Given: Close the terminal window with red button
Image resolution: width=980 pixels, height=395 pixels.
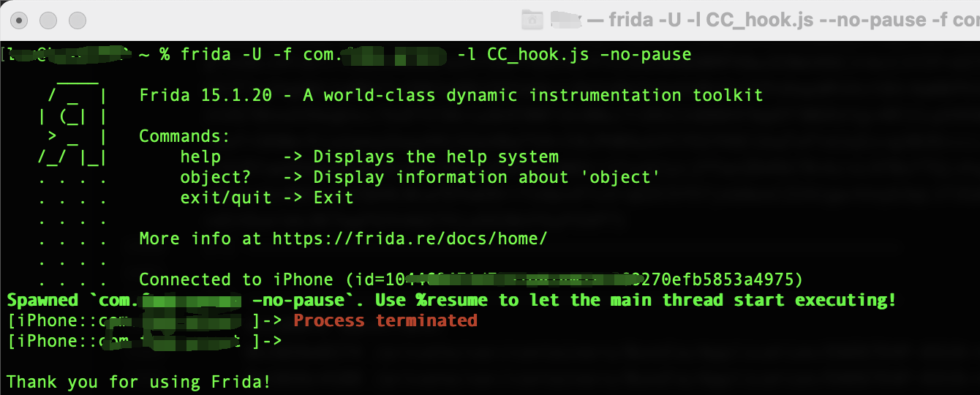Looking at the screenshot, I should [21, 20].
